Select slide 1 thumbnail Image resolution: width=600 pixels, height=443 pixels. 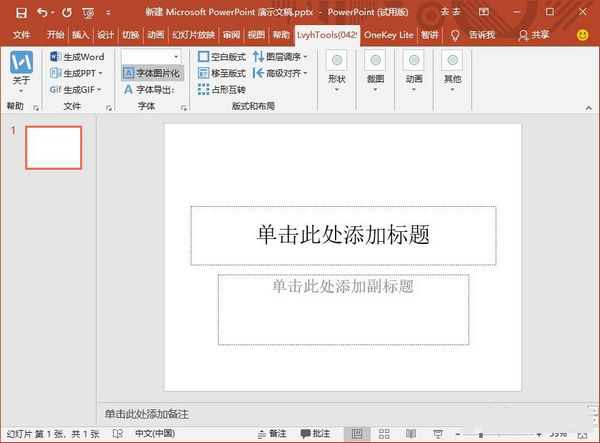[x=53, y=148]
